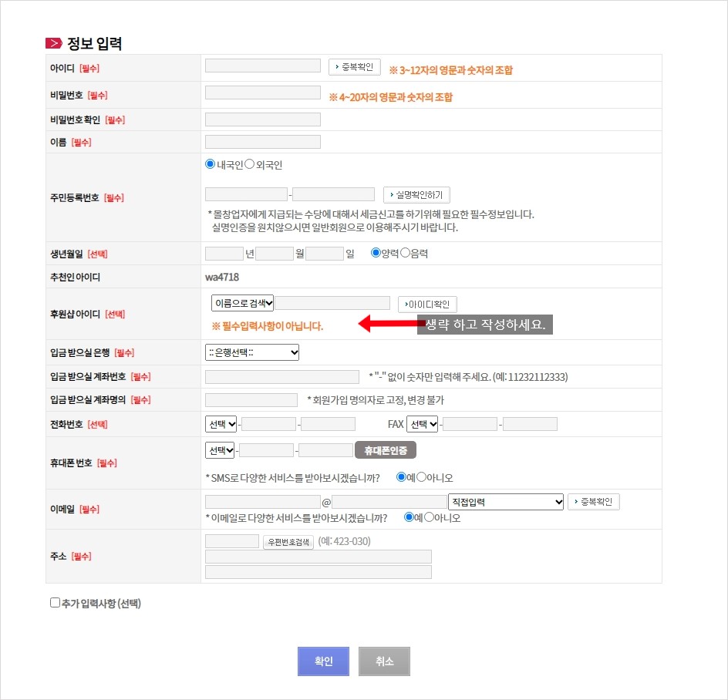Click the recommender ID text wa4718

point(222,277)
